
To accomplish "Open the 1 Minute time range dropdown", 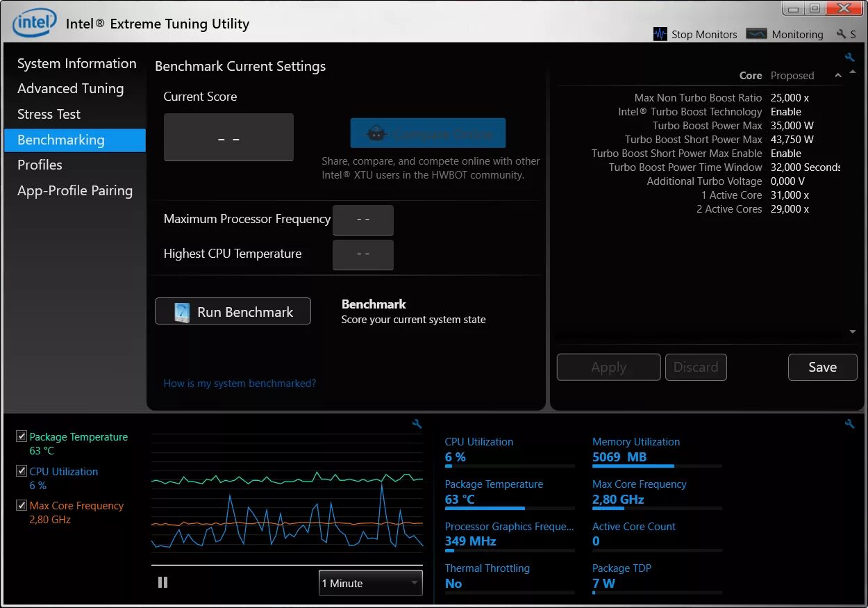I will click(x=371, y=583).
